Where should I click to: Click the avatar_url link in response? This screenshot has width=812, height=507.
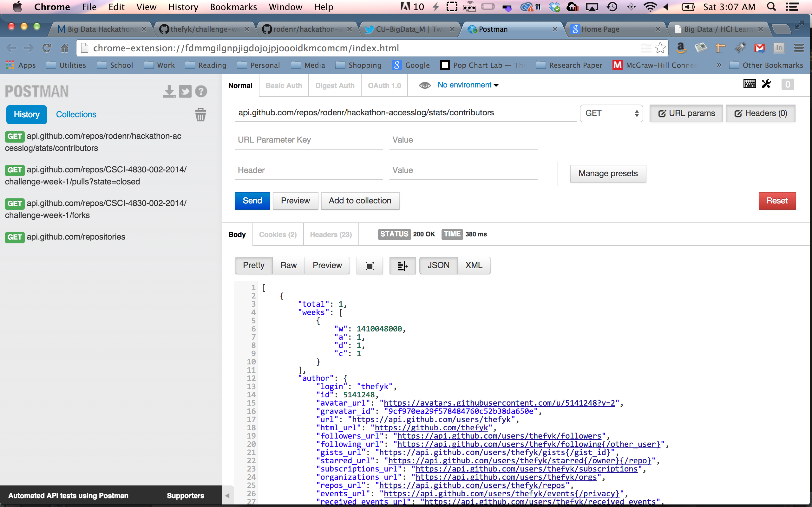pos(499,403)
